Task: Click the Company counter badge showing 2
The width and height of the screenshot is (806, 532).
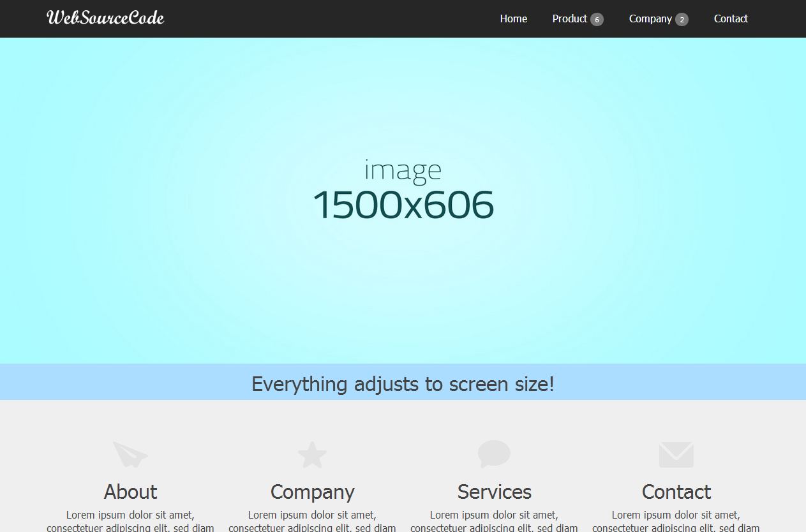Action: [x=681, y=19]
